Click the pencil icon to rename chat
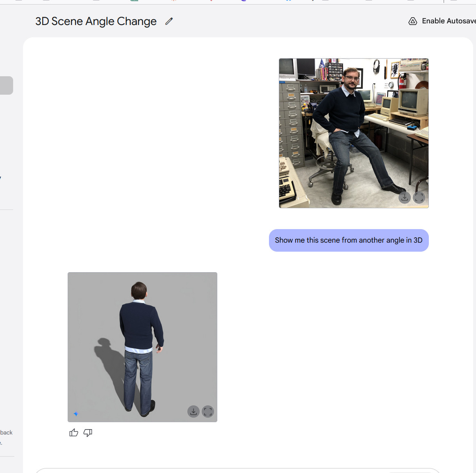 [x=169, y=21]
